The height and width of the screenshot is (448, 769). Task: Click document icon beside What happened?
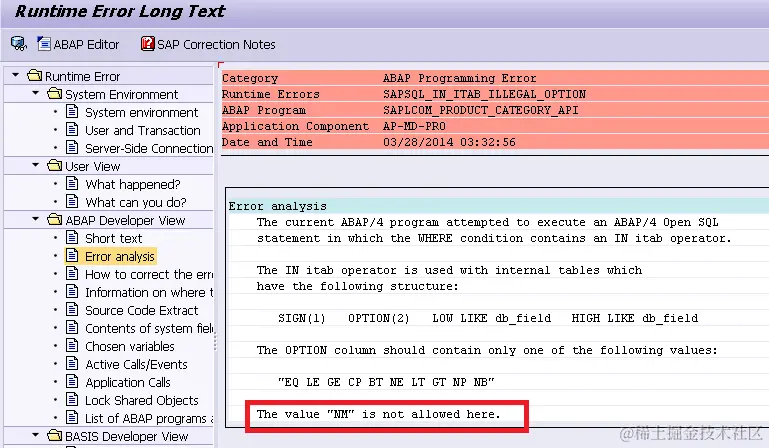72,184
